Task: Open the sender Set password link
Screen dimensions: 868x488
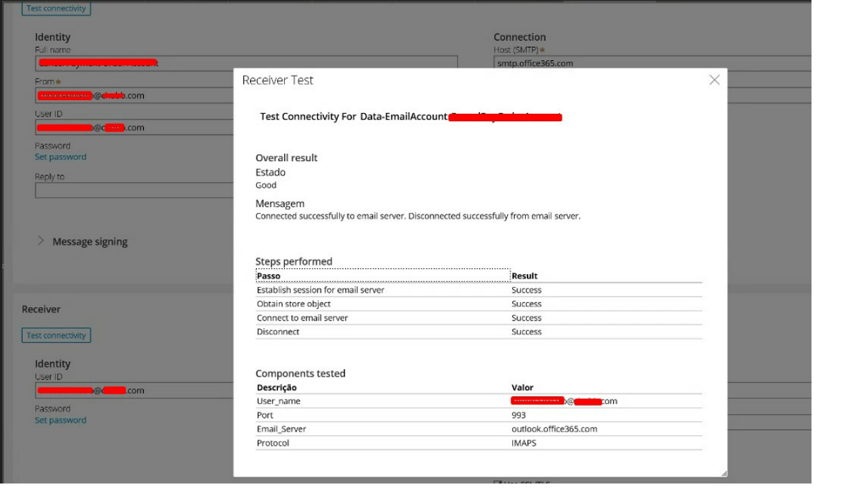Action: click(x=60, y=157)
